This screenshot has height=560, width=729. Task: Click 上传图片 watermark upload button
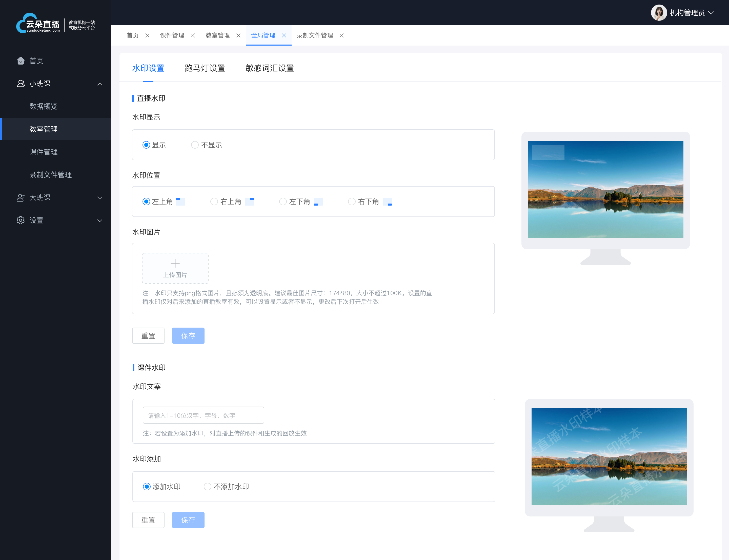(x=176, y=267)
